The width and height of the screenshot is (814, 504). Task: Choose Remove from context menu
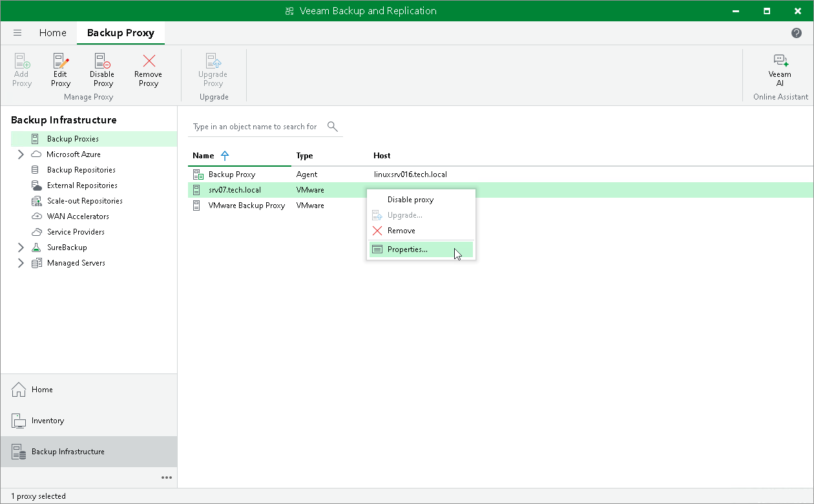(x=421, y=231)
